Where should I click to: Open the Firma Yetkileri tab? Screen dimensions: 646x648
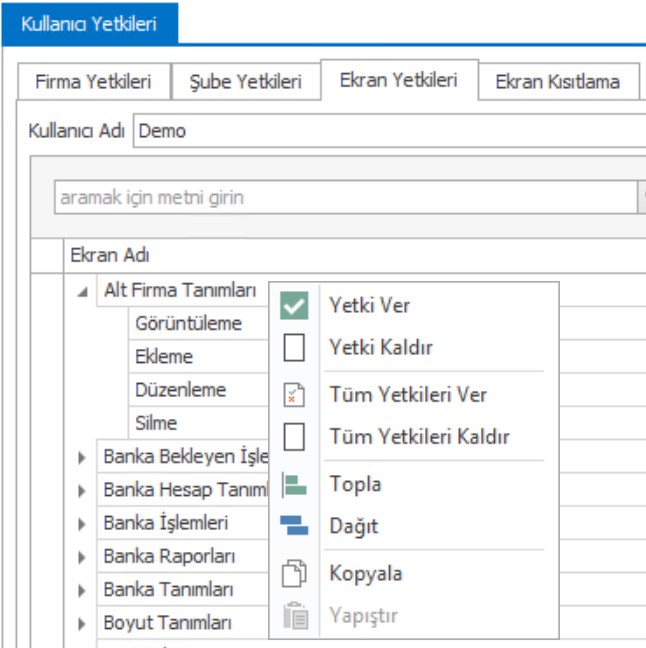point(94,81)
